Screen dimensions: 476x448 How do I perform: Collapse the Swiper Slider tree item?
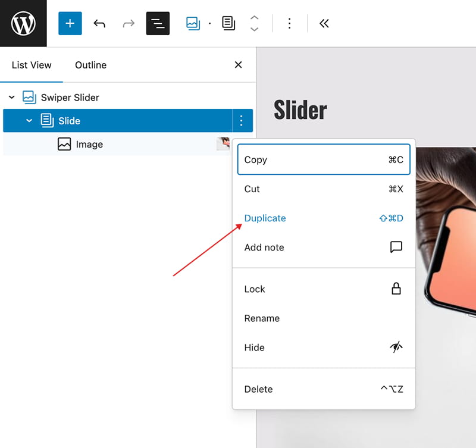[12, 97]
